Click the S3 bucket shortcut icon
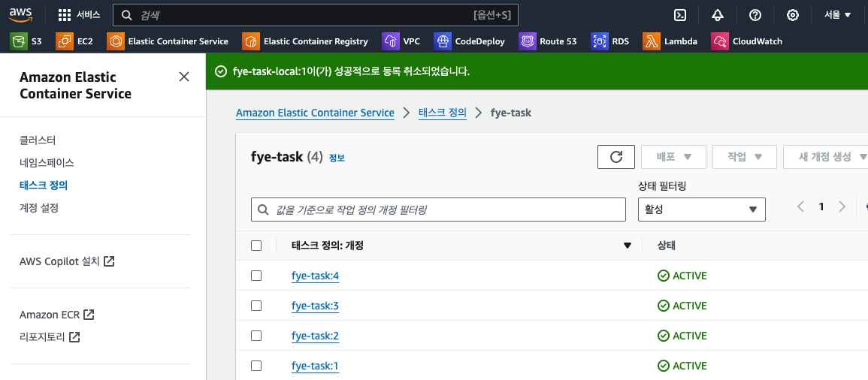 coord(19,41)
